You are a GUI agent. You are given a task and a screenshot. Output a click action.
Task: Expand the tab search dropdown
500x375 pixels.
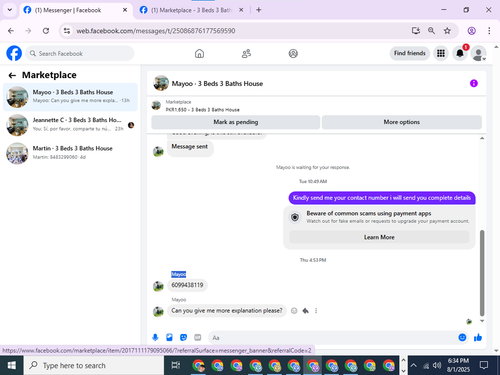pos(10,10)
